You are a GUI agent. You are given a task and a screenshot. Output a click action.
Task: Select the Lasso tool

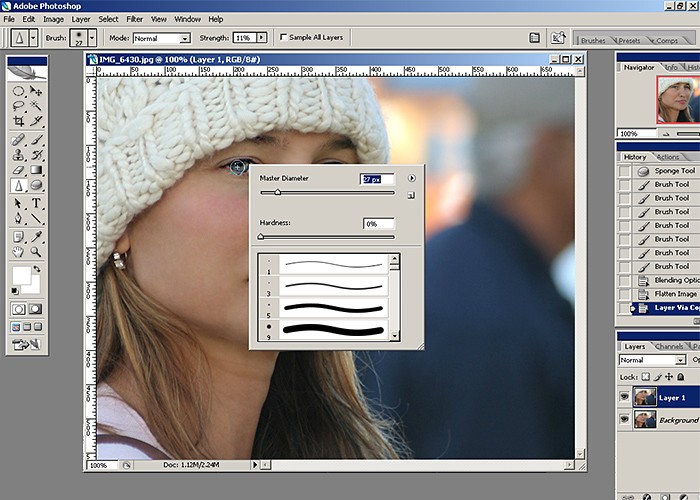18,106
